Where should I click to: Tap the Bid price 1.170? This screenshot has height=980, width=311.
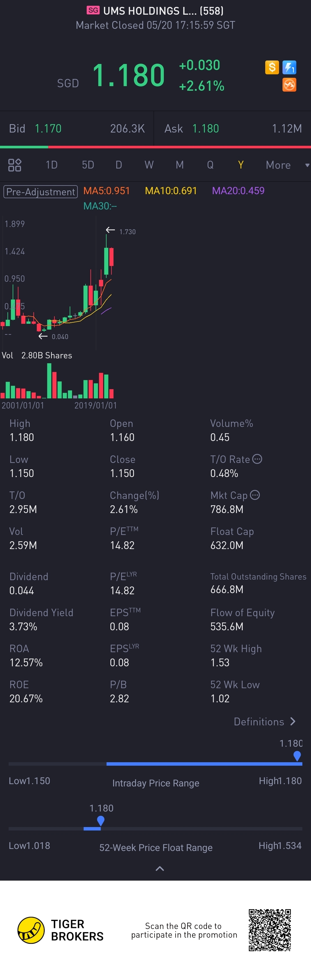tap(48, 128)
